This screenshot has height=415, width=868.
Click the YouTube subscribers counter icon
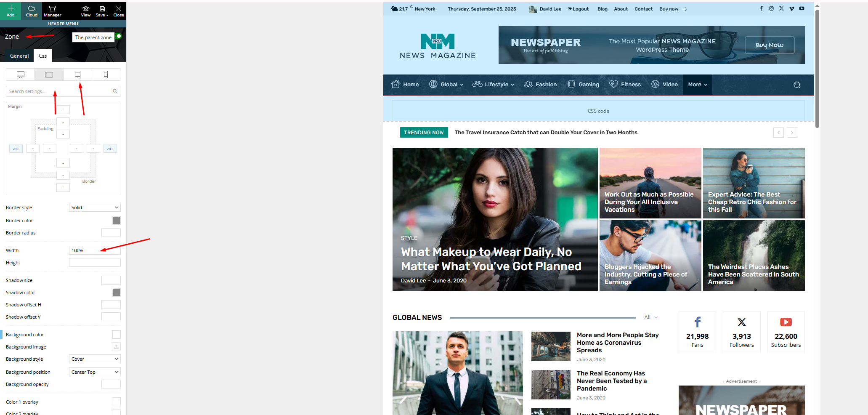(x=786, y=322)
